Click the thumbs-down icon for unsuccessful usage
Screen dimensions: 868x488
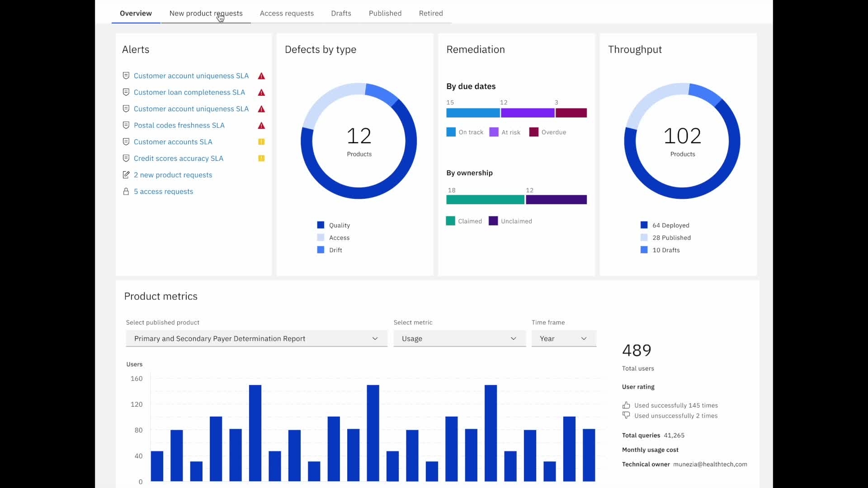point(626,415)
